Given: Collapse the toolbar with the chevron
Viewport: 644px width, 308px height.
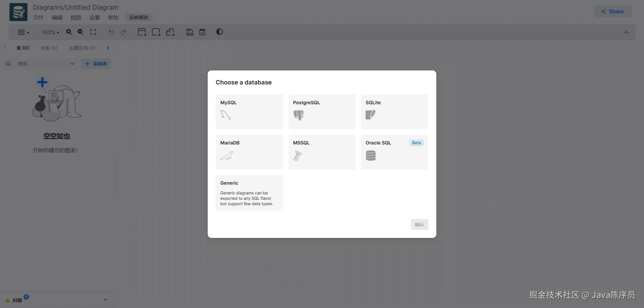Looking at the screenshot, I should click(626, 32).
